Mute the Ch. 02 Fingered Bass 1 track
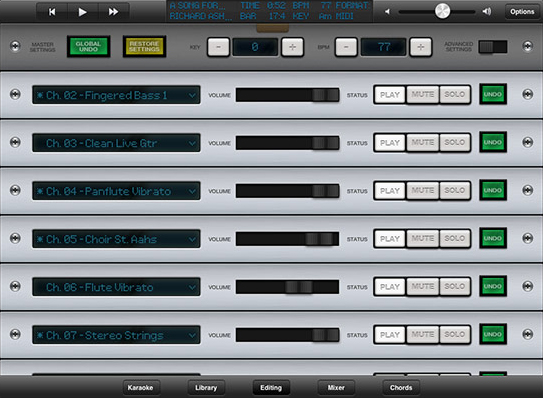Viewport: 543px width, 398px height. point(422,95)
